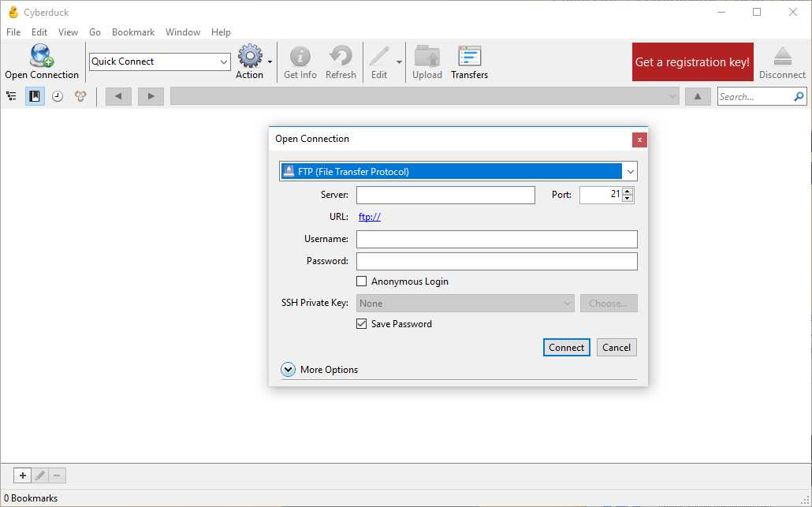Open the File menu
812x507 pixels.
click(13, 32)
